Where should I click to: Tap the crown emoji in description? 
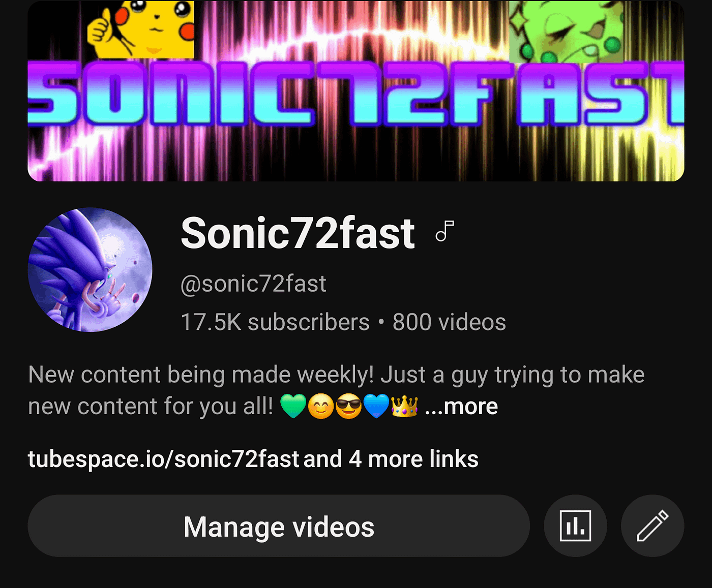tap(404, 406)
